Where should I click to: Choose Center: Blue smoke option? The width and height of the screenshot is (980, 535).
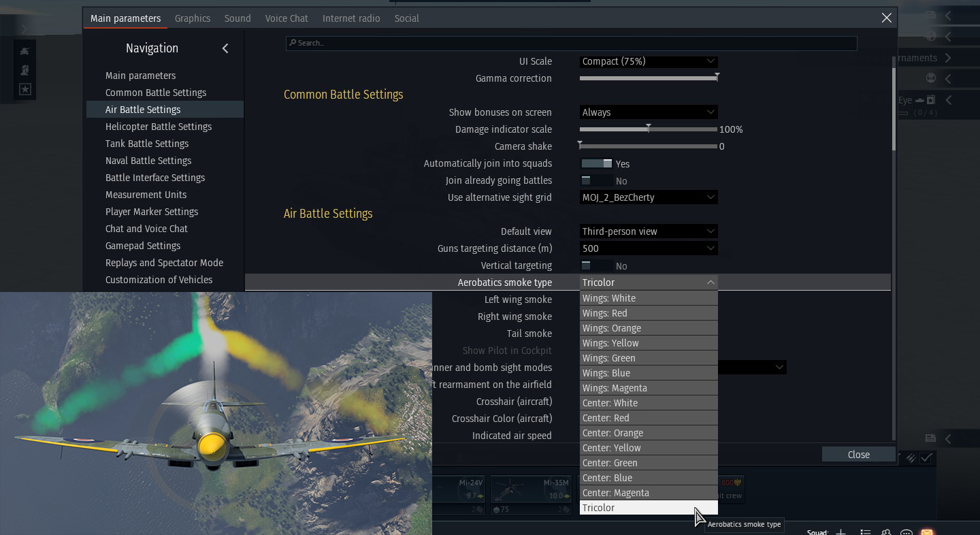[x=649, y=478]
